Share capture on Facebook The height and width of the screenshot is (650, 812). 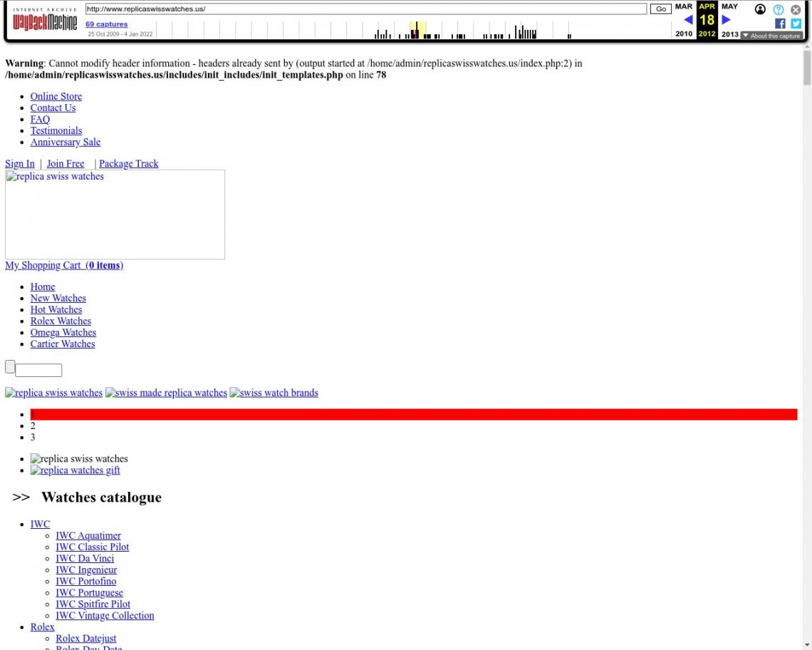780,24
